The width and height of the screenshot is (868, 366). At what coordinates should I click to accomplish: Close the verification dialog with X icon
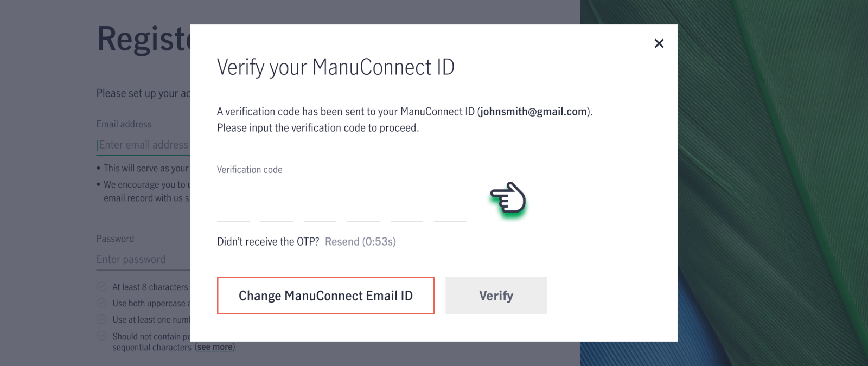pos(659,43)
